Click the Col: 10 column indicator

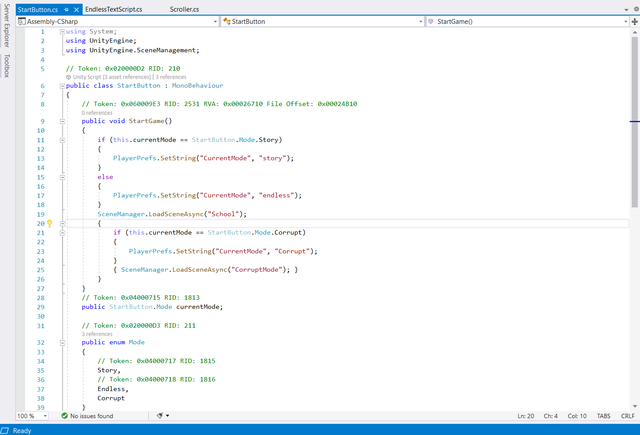(x=577, y=416)
